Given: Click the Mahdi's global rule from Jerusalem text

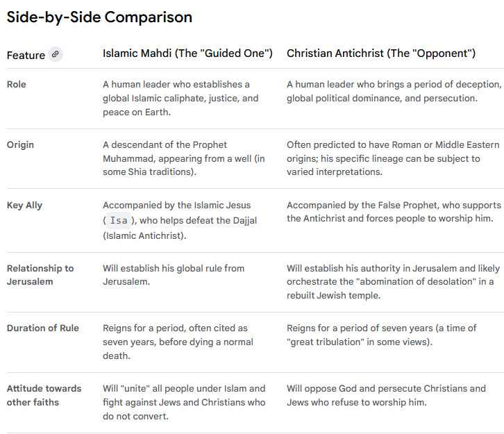Looking at the screenshot, I should pos(174,275).
